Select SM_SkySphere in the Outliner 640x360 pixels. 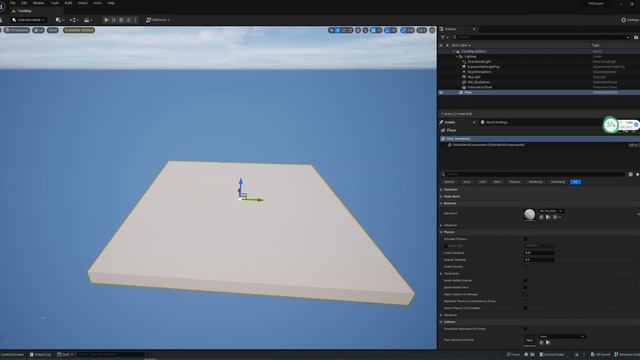(479, 82)
